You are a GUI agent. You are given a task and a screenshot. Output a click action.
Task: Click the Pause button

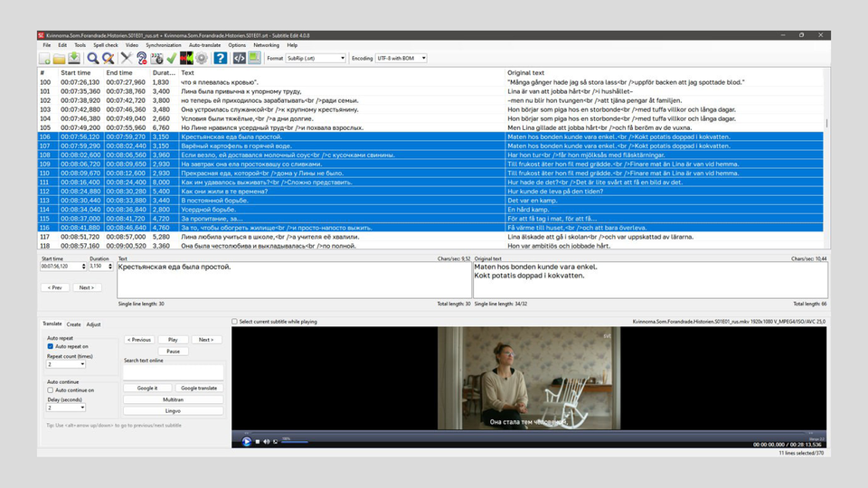(x=173, y=352)
